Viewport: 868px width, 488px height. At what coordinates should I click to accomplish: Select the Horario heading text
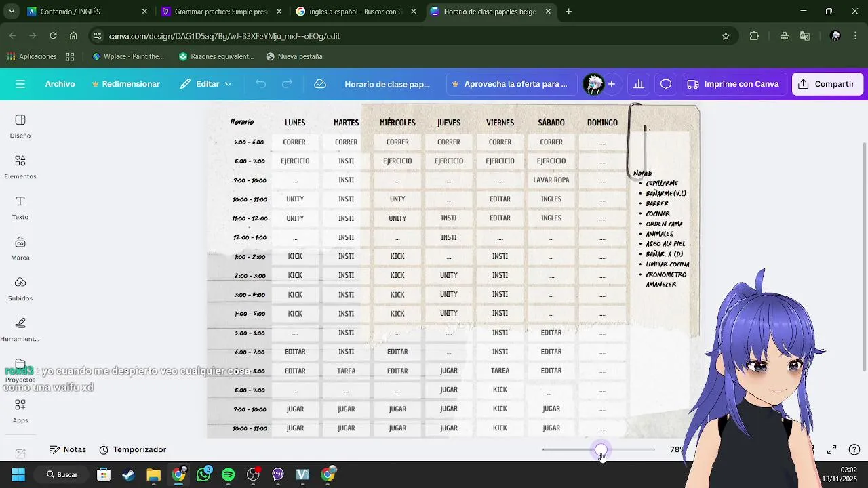pos(242,122)
